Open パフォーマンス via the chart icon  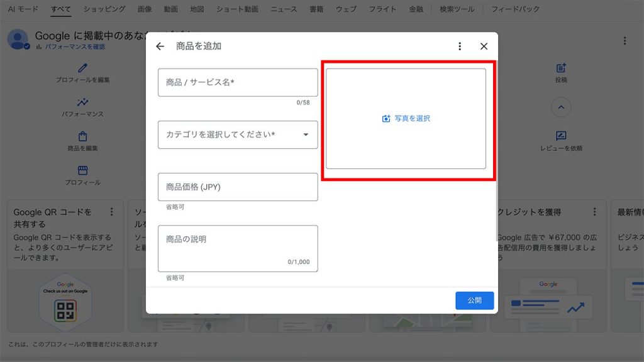pos(83,101)
